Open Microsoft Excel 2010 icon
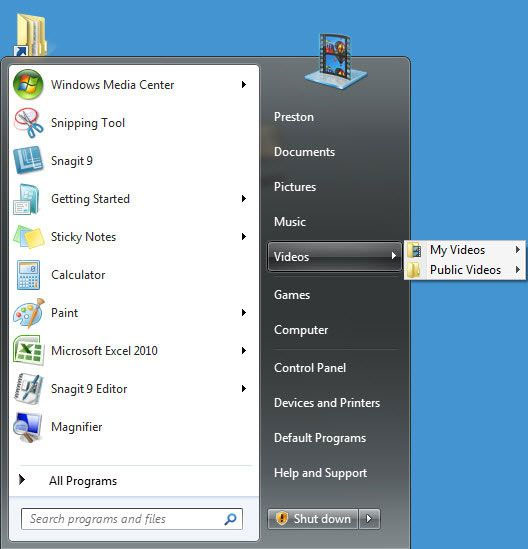Viewport: 528px width, 549px height. pyautogui.click(x=28, y=350)
